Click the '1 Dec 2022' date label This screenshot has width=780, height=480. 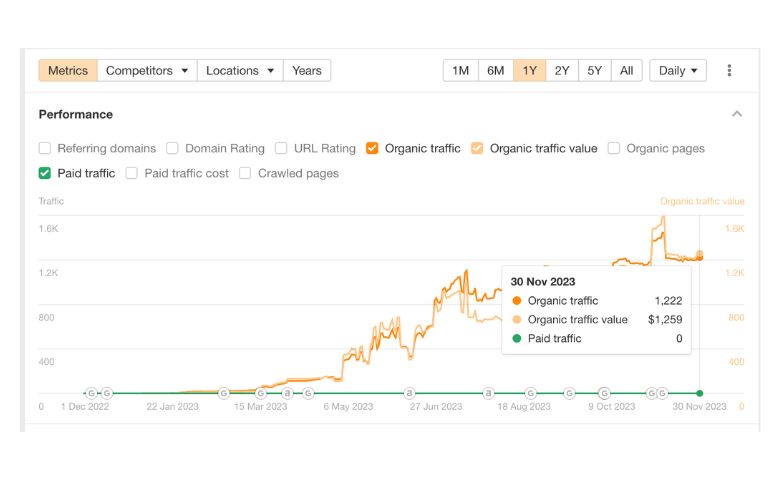[x=85, y=406]
